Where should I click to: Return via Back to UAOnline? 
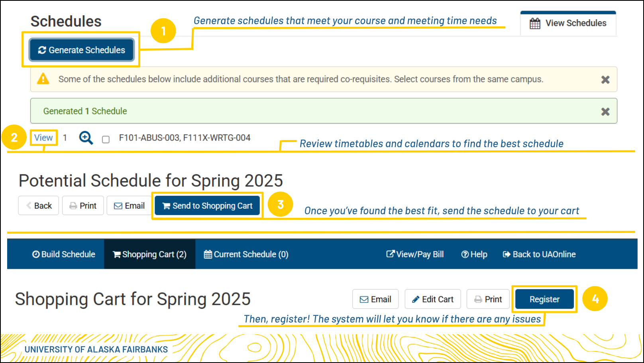pyautogui.click(x=539, y=254)
